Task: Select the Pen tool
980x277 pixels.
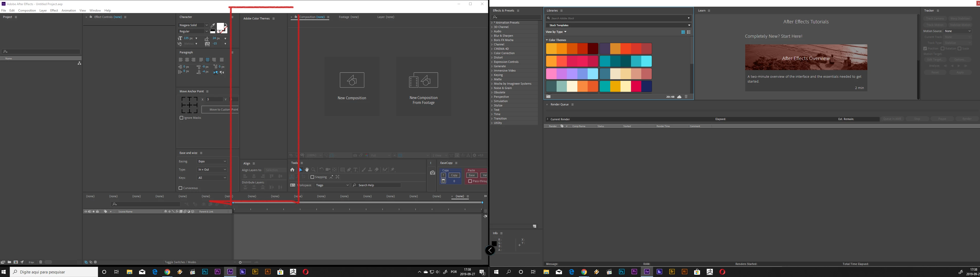Action: point(349,170)
